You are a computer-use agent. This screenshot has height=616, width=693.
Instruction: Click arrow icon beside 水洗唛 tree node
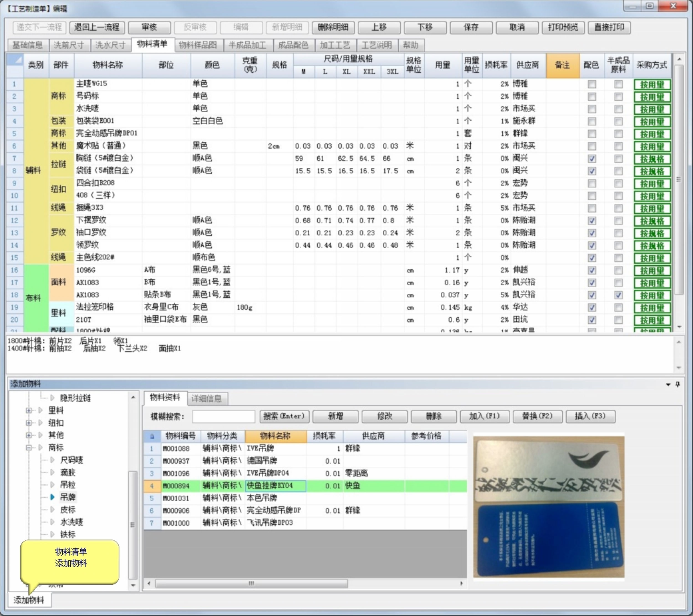coord(53,522)
